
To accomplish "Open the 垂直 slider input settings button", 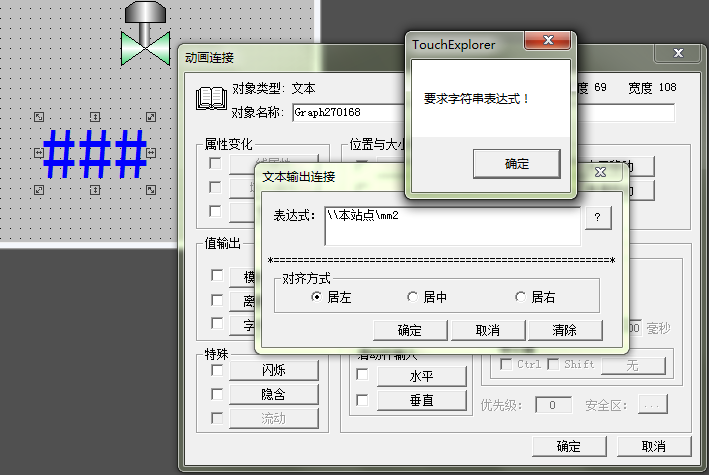I will 421,400.
